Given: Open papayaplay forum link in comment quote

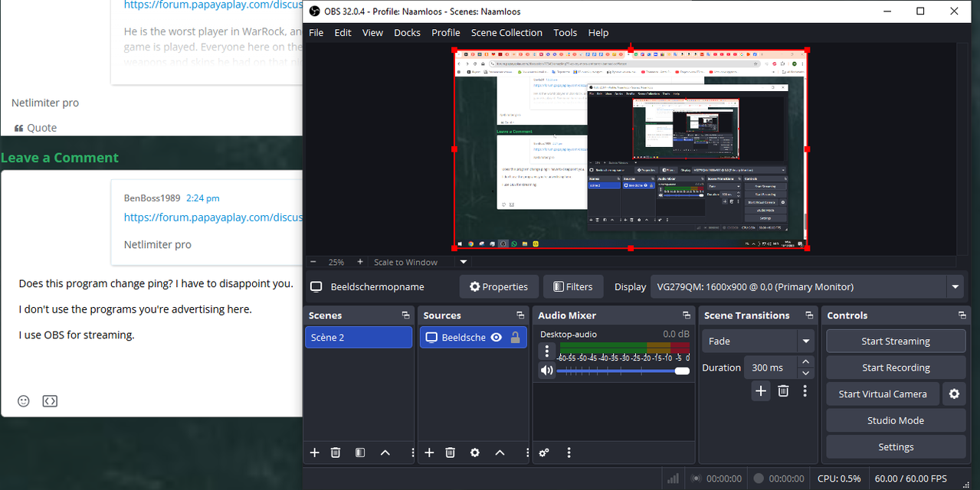Looking at the screenshot, I should (213, 217).
